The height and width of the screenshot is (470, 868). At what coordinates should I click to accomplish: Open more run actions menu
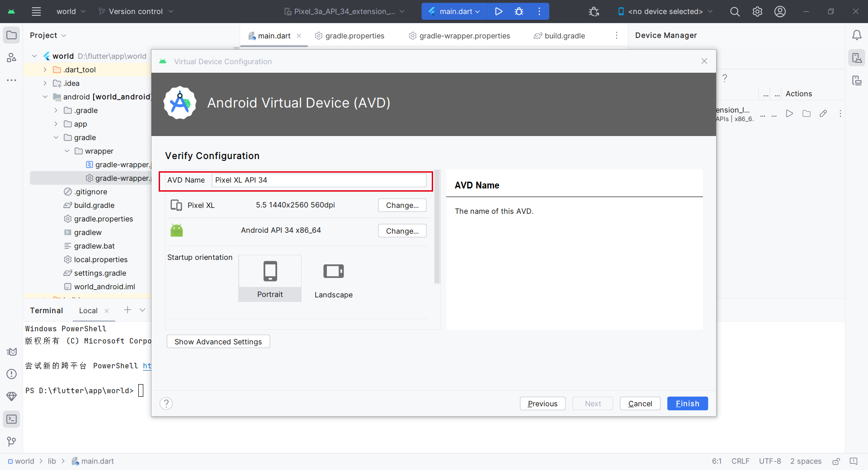[539, 11]
